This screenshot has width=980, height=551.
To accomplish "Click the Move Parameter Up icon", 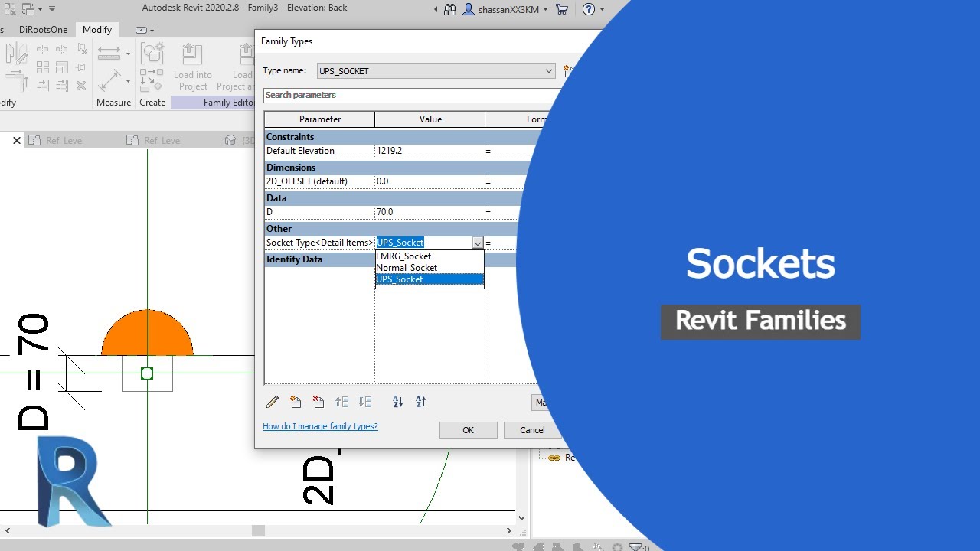I will click(x=341, y=402).
